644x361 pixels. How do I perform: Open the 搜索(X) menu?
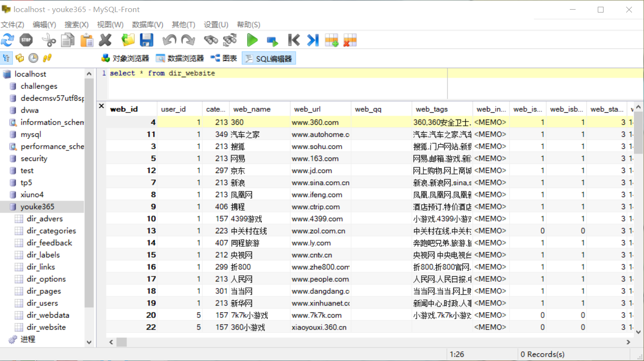point(77,25)
